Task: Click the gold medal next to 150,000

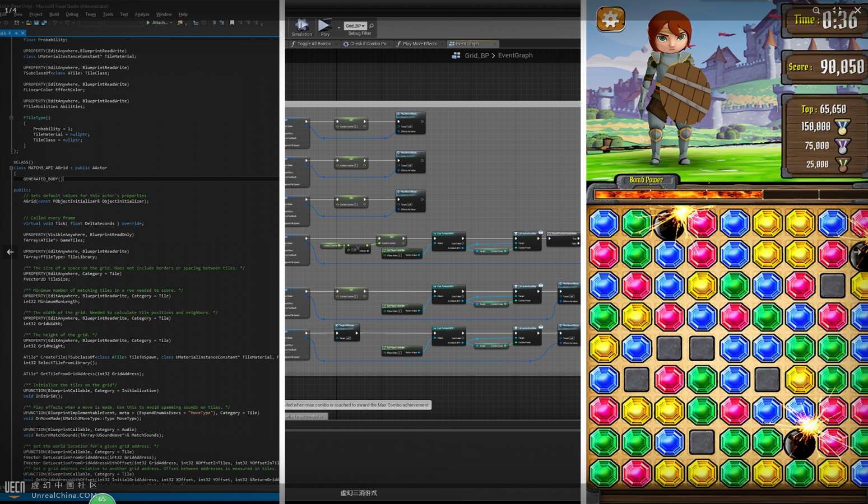Action: 842,127
